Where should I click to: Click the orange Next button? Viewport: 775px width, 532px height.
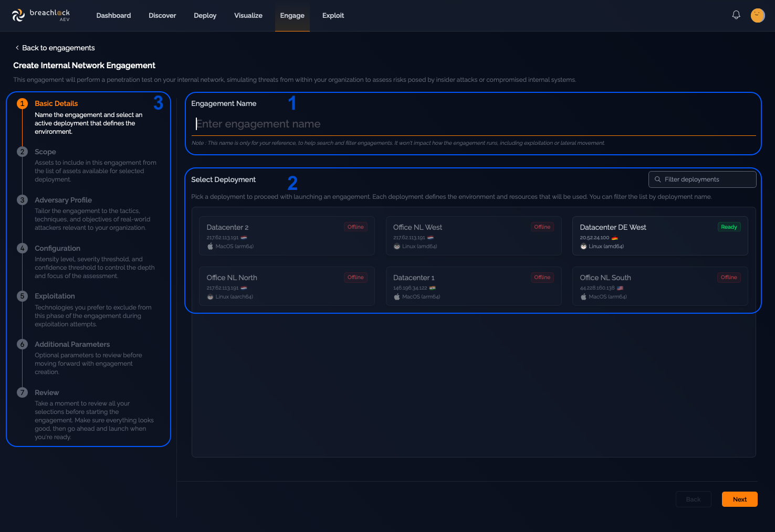tap(740, 499)
